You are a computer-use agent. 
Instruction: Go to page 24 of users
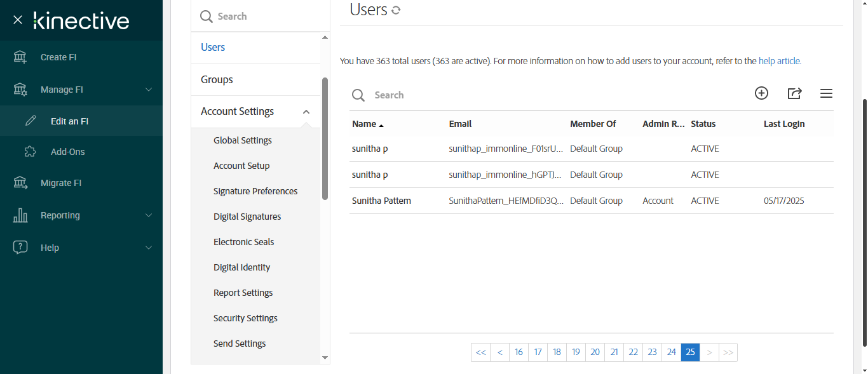pos(671,352)
